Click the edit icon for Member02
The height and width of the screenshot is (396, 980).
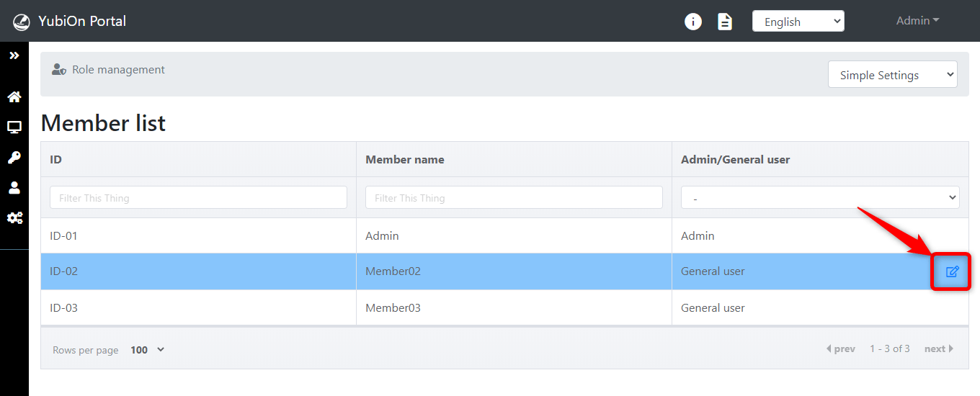pos(952,271)
